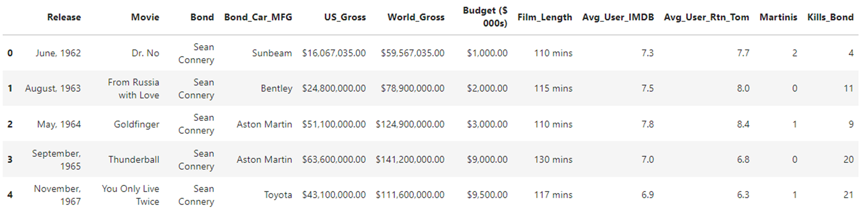Image resolution: width=868 pixels, height=219 pixels.
Task: Click the Toyota car manufacturer cell
Action: (x=278, y=195)
